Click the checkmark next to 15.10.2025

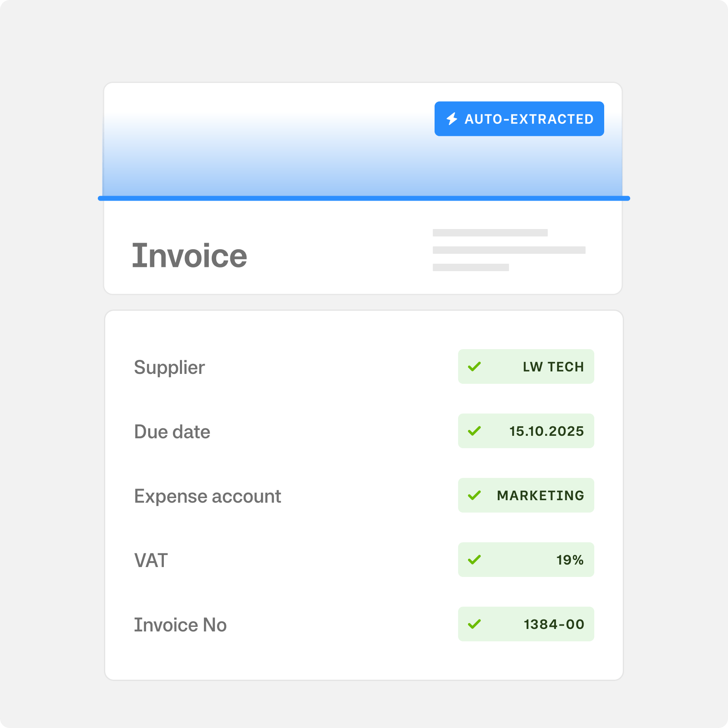[x=474, y=431]
